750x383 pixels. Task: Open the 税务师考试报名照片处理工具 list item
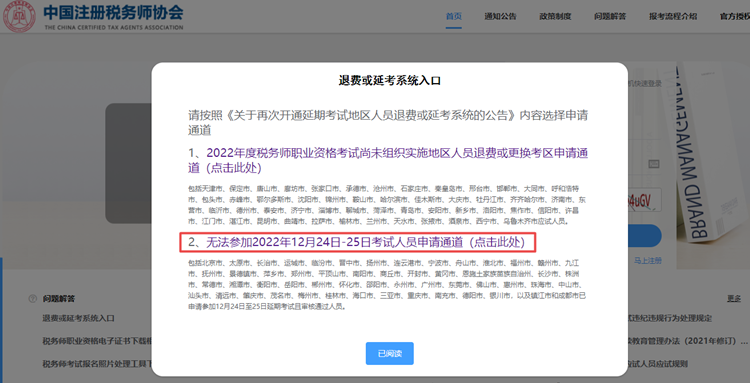(97, 364)
